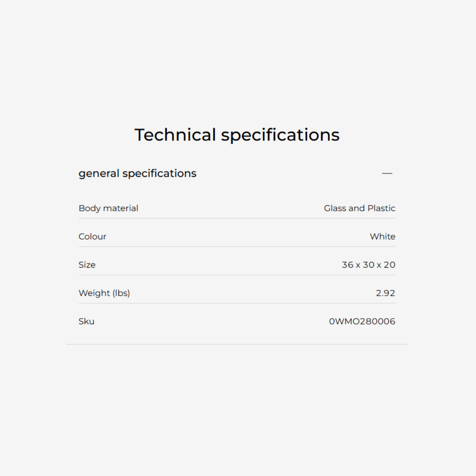
Task: Click the Sku label
Action: tap(86, 321)
